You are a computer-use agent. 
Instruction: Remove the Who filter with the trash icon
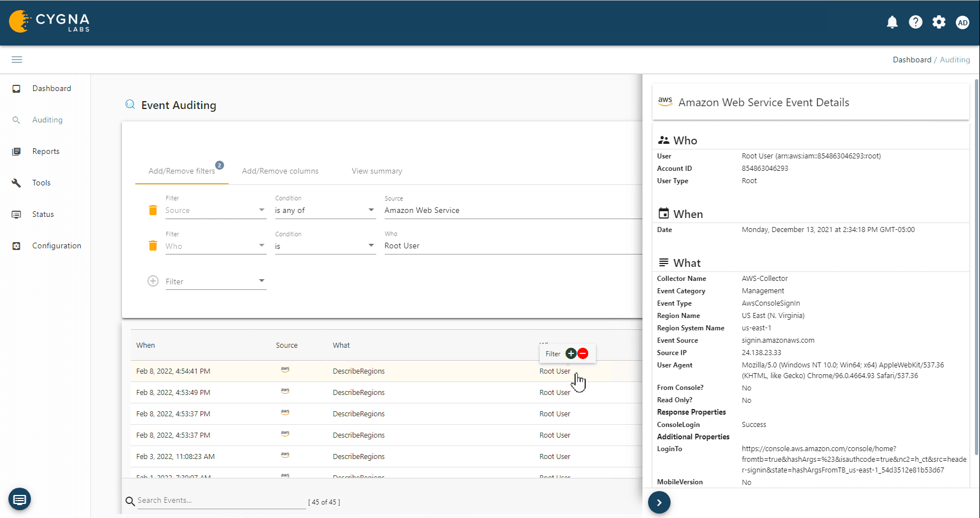tap(152, 246)
